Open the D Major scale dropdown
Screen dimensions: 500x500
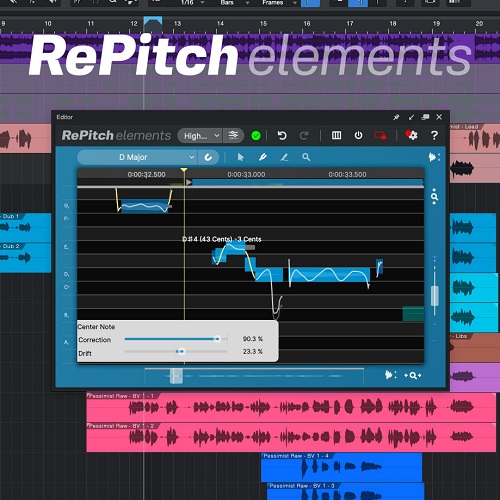(138, 157)
